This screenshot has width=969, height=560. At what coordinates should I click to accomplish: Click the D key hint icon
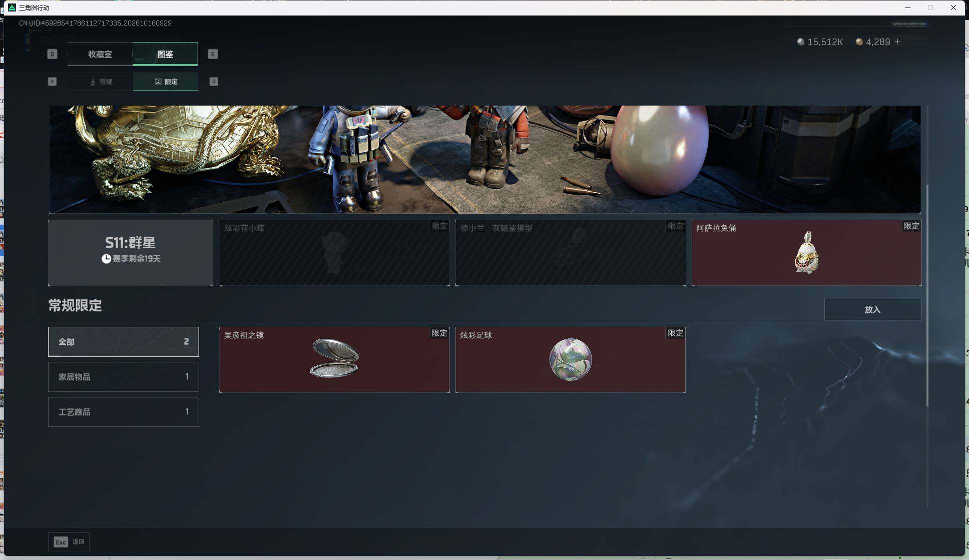tap(214, 82)
